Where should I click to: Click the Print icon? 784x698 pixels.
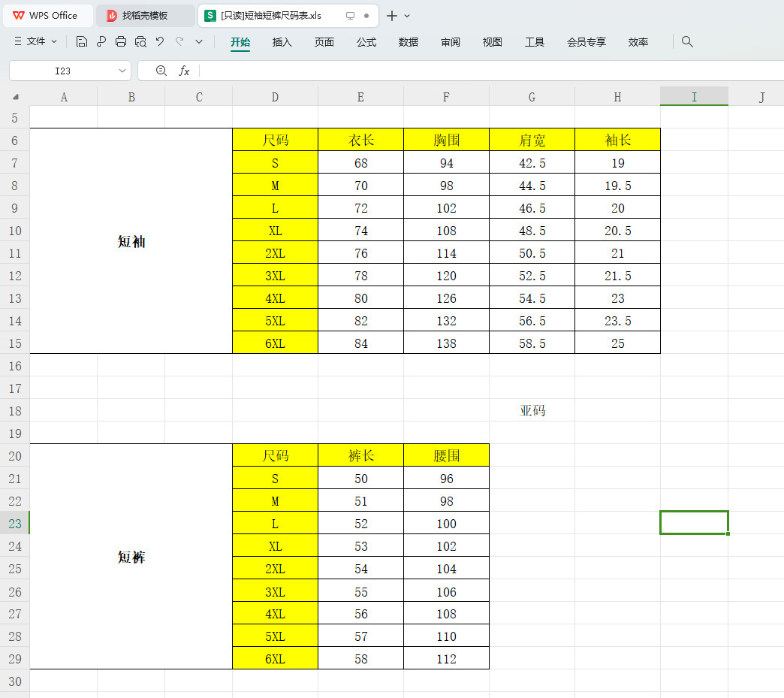tap(120, 41)
